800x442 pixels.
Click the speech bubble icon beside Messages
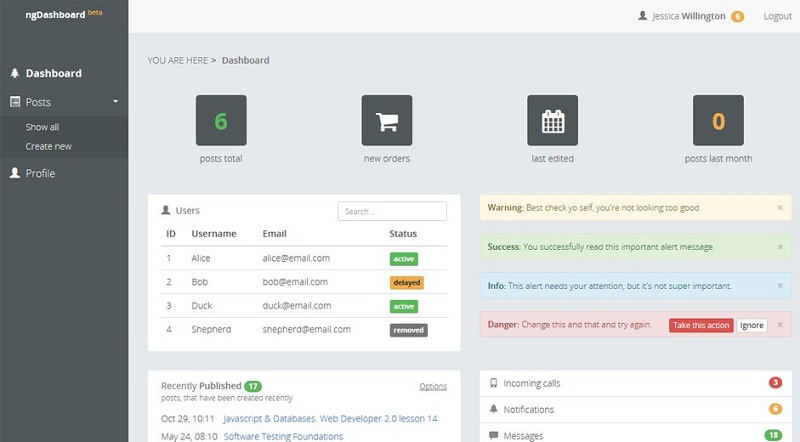pyautogui.click(x=493, y=435)
